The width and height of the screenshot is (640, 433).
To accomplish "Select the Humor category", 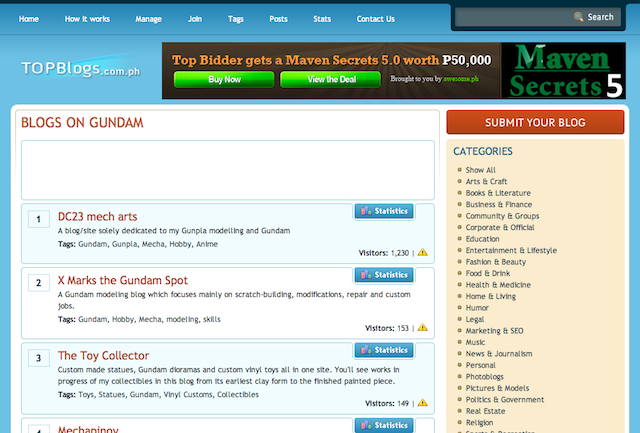I will (x=477, y=308).
